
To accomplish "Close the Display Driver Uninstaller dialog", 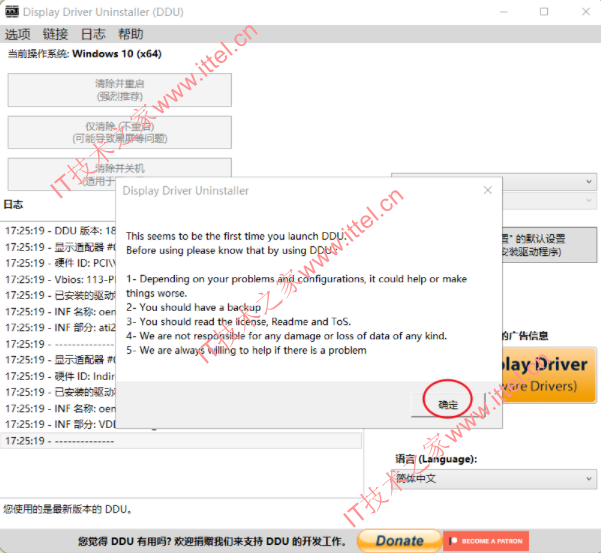I will pos(488,190).
